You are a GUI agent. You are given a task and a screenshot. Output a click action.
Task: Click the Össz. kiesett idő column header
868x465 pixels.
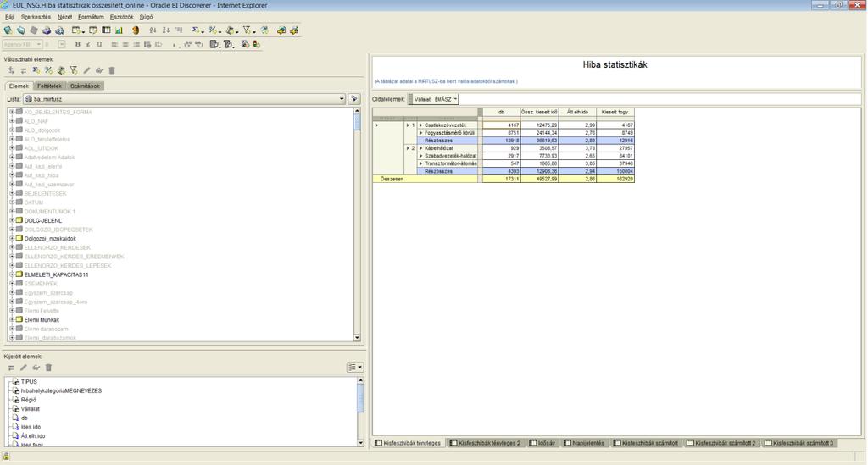click(539, 113)
